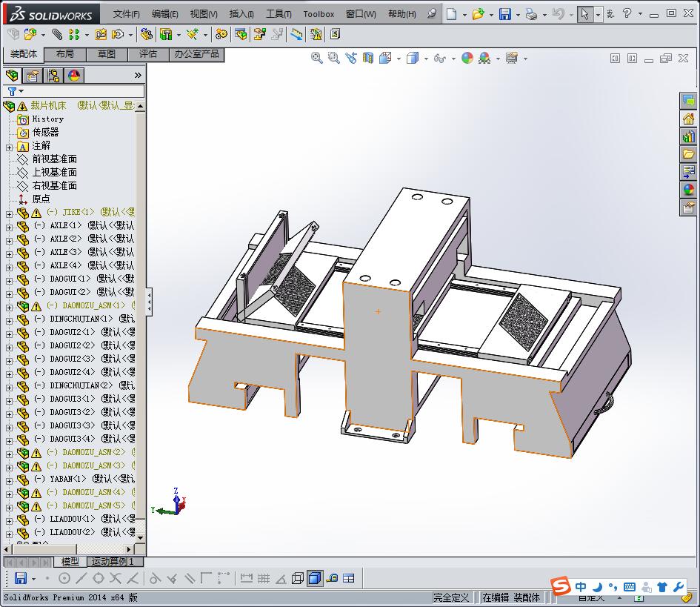This screenshot has height=607, width=700.
Task: Click the Save icon on the bottom sketch toolbar
Action: tap(19, 579)
